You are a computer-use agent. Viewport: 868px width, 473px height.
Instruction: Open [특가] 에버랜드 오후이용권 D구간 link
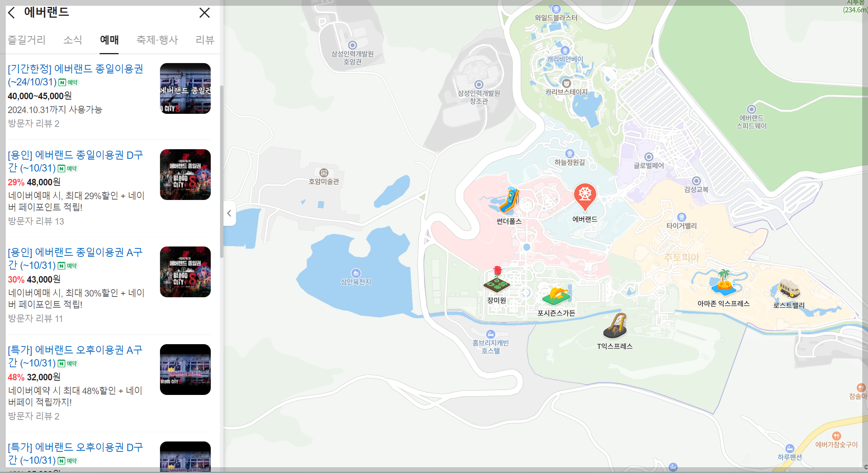click(x=75, y=453)
